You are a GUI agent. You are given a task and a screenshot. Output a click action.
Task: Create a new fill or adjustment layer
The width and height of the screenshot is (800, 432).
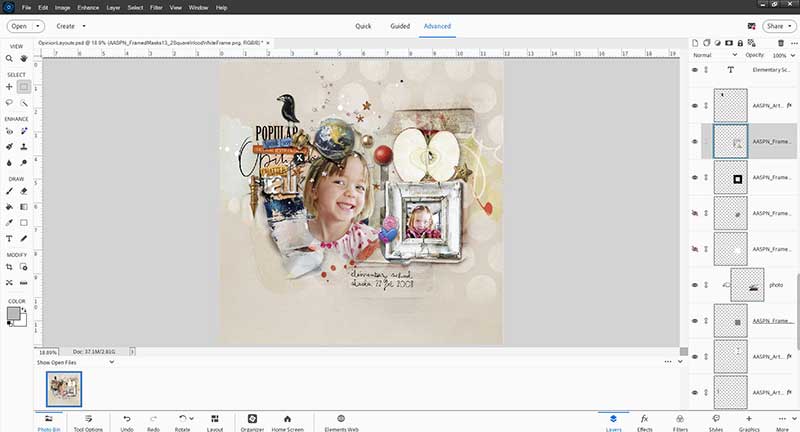pyautogui.click(x=718, y=43)
